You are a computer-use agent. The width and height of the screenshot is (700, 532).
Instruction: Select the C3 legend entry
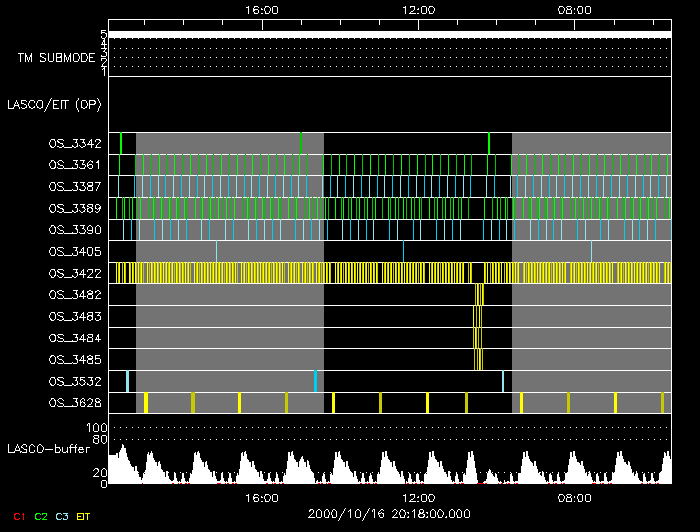pyautogui.click(x=61, y=516)
